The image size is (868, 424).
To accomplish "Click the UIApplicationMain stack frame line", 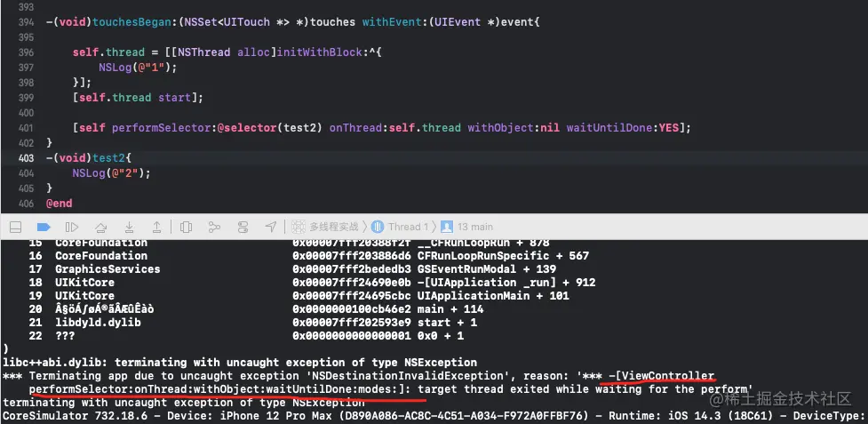I will pyautogui.click(x=299, y=296).
